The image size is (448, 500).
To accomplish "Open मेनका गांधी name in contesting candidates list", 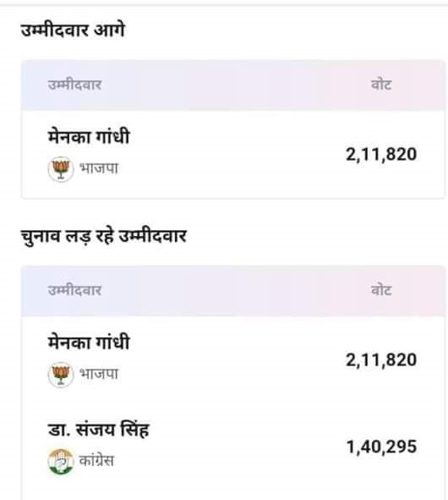I will tap(89, 342).
